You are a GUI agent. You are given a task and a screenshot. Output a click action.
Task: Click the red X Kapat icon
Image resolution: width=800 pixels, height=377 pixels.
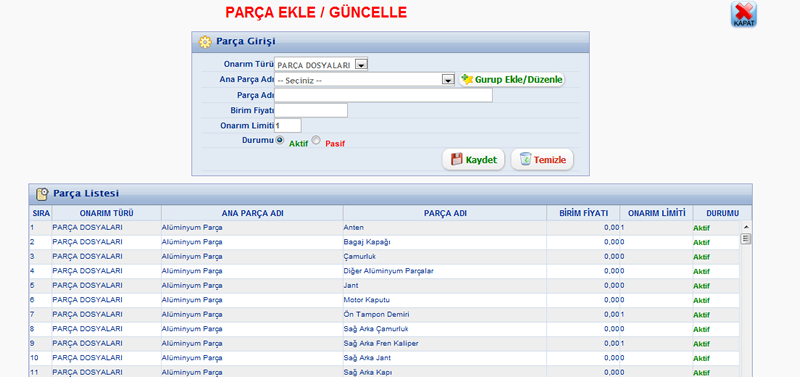click(x=743, y=14)
